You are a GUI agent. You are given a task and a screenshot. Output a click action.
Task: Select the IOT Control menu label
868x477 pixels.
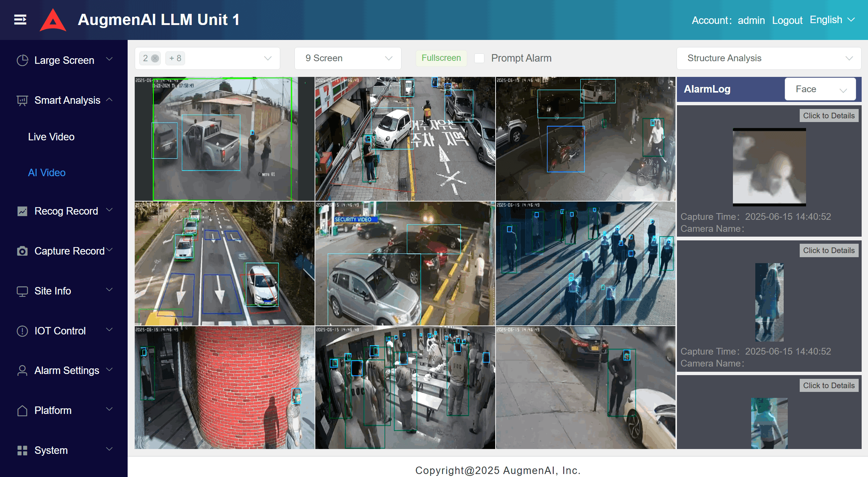coord(60,331)
